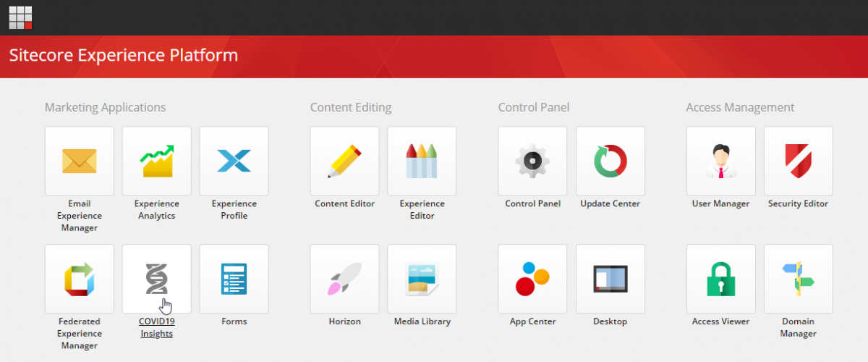Launch Experience Analytics chart icon
The height and width of the screenshot is (362, 868).
point(157,161)
